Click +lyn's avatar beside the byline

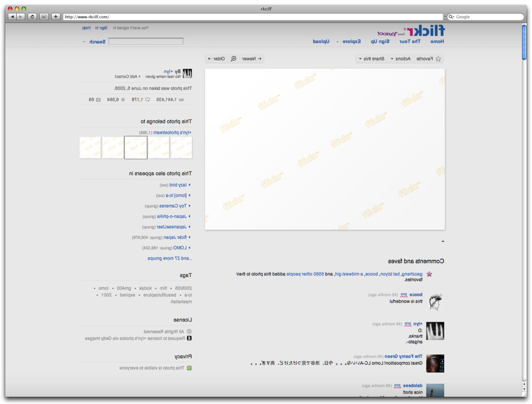pyautogui.click(x=187, y=74)
